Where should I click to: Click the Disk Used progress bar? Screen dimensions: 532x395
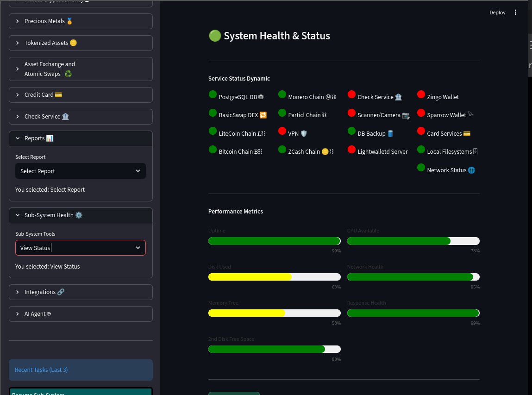click(274, 277)
